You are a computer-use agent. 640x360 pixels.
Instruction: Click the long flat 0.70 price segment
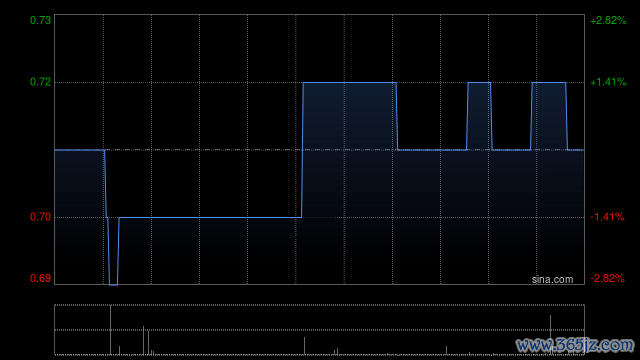point(210,217)
